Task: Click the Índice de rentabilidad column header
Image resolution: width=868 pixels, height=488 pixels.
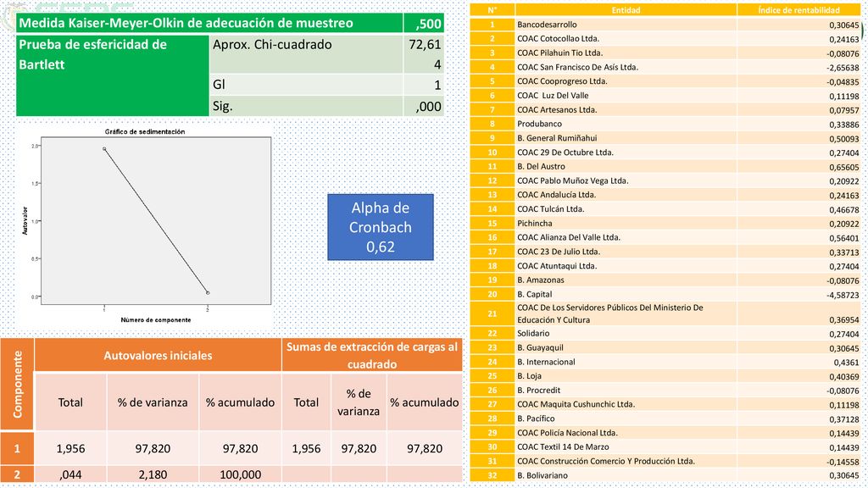Action: (798, 10)
